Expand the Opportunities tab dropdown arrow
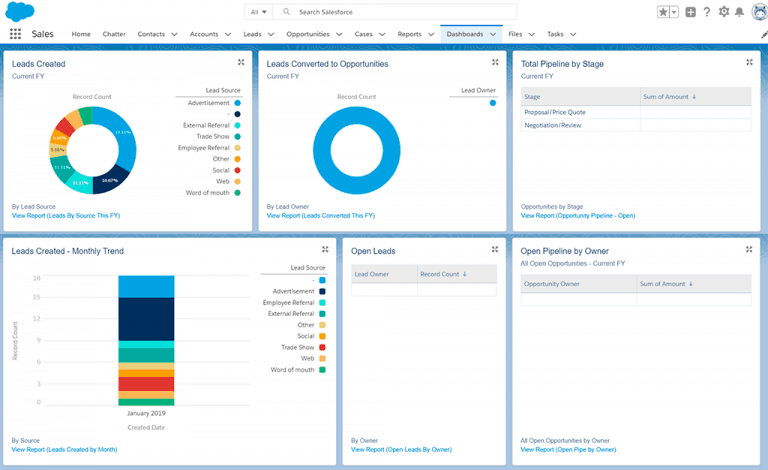The width and height of the screenshot is (768, 470). (x=339, y=34)
